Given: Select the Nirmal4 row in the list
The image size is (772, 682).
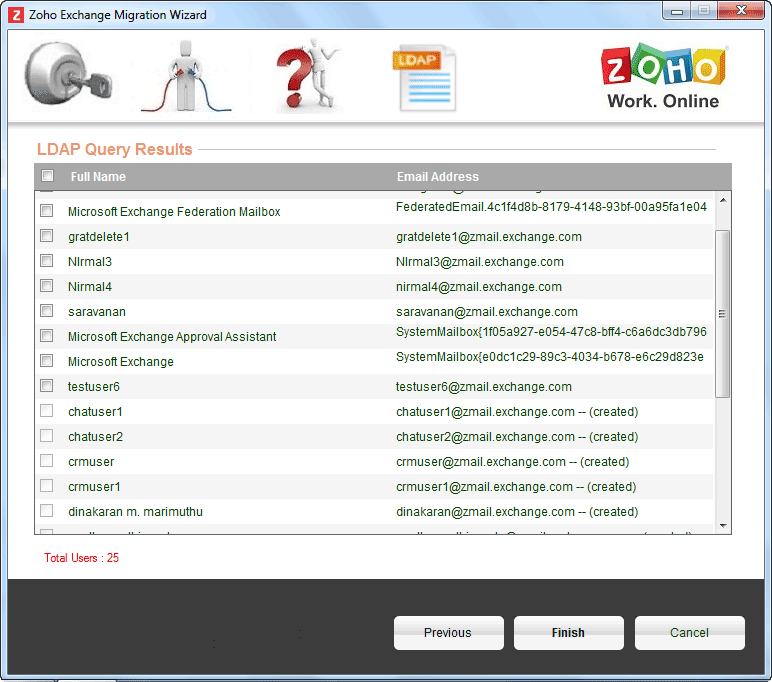Looking at the screenshot, I should [x=90, y=287].
